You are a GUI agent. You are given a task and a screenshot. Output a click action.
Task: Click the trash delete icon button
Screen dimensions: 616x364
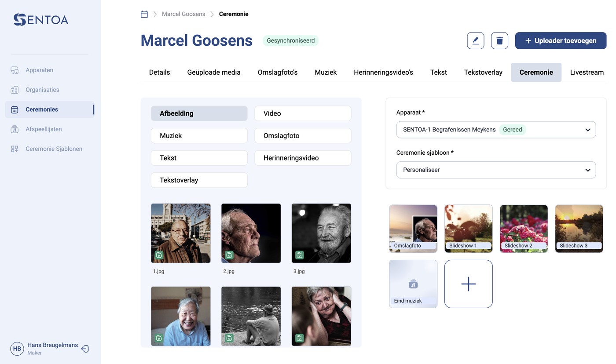[x=499, y=40]
